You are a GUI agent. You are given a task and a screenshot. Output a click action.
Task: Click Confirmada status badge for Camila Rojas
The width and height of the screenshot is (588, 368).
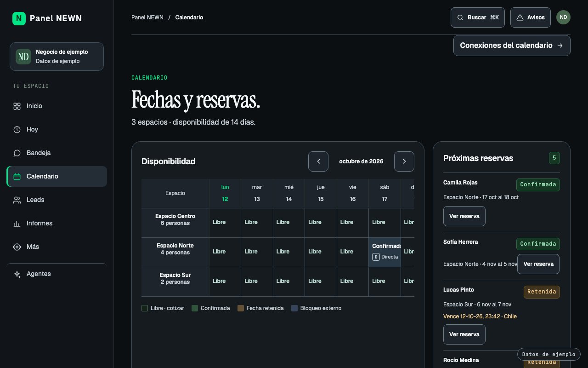(538, 184)
